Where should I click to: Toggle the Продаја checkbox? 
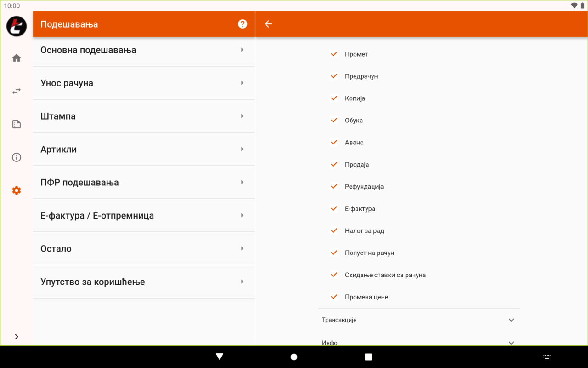[334, 164]
